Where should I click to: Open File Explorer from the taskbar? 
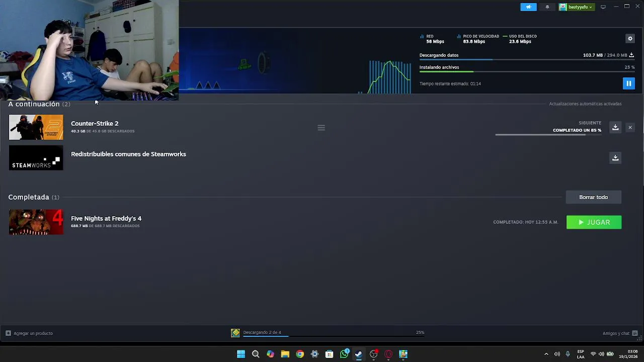click(x=285, y=354)
